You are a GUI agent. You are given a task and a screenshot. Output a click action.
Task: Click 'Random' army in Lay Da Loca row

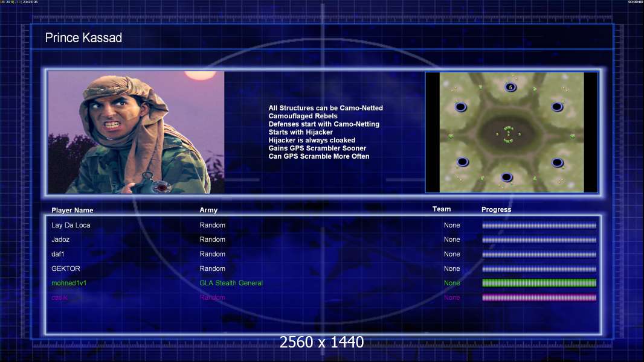[212, 225]
